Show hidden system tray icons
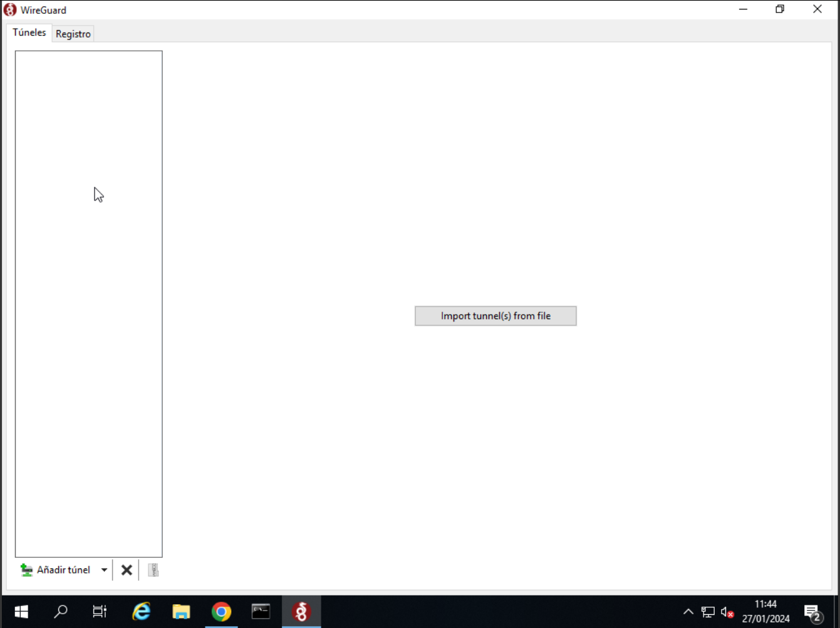The height and width of the screenshot is (628, 840). click(x=688, y=612)
